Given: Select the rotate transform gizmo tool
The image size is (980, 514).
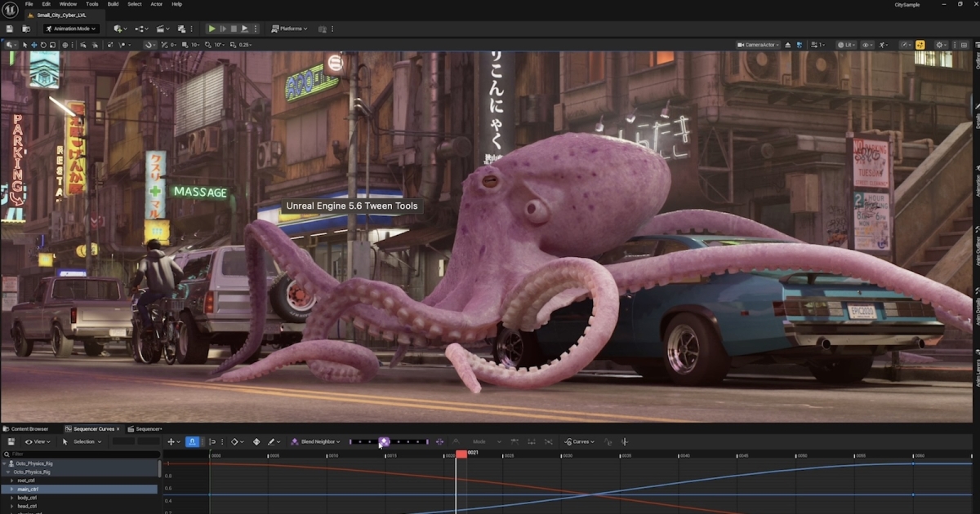Looking at the screenshot, I should coord(43,45).
